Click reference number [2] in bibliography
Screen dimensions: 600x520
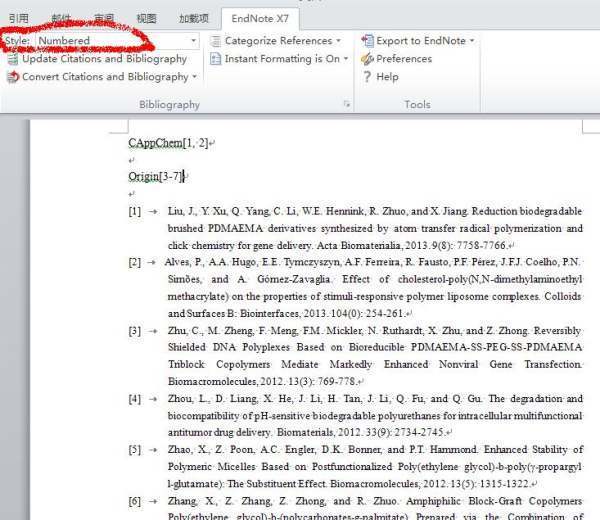pos(135,262)
